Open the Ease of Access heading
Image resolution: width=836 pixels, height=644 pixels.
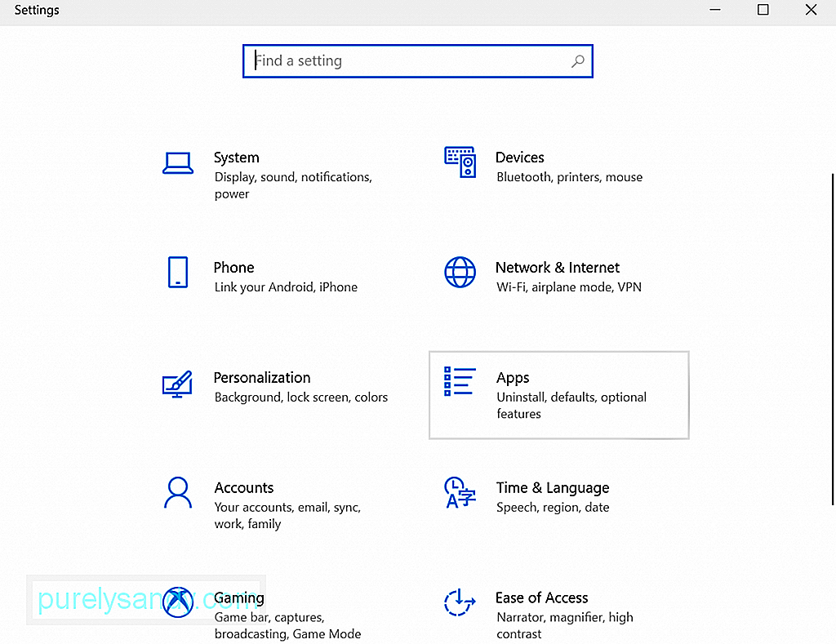point(542,598)
